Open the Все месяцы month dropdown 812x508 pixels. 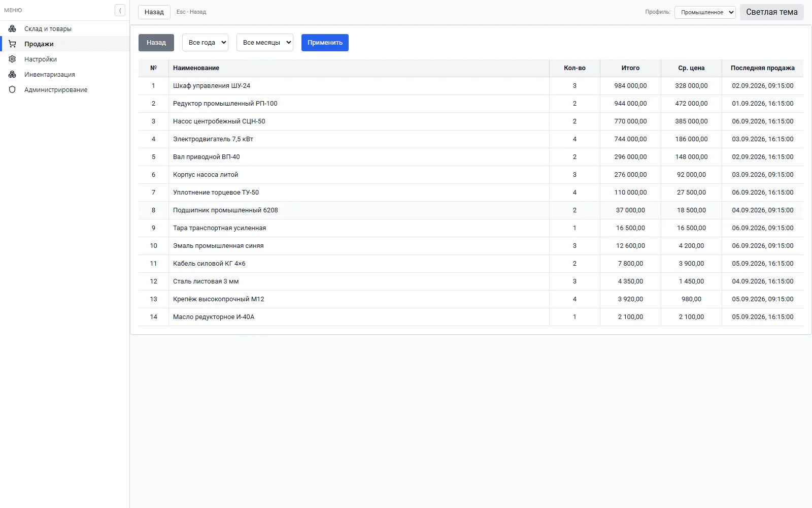(265, 43)
